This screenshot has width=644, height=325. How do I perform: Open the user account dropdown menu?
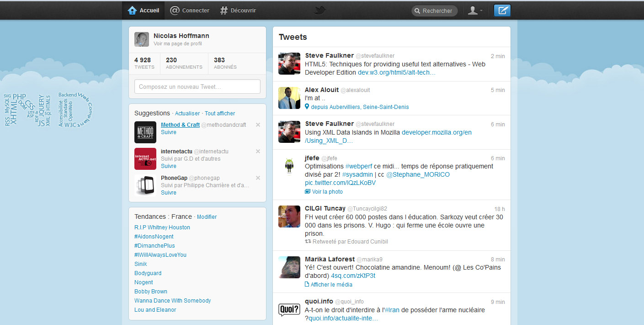(475, 11)
